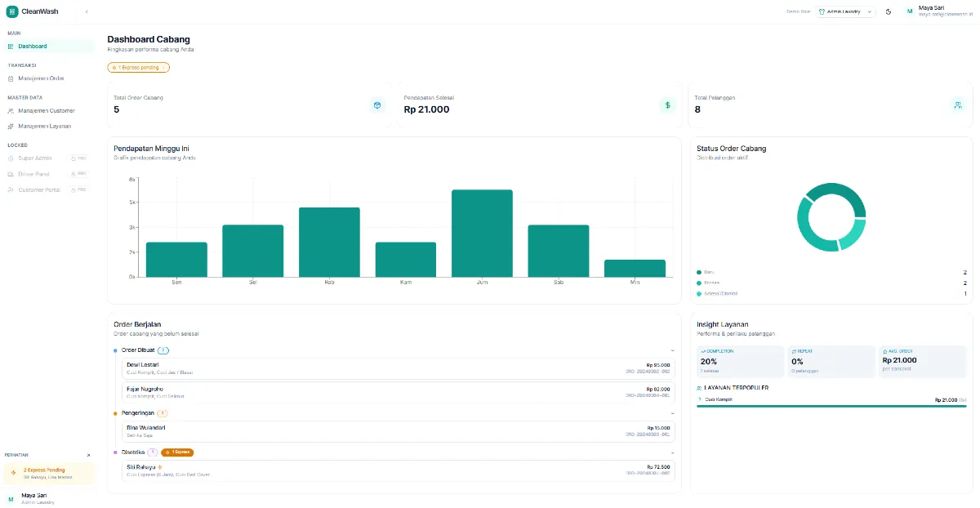Open Manajemen Layanan from the sidebar

pyautogui.click(x=49, y=126)
